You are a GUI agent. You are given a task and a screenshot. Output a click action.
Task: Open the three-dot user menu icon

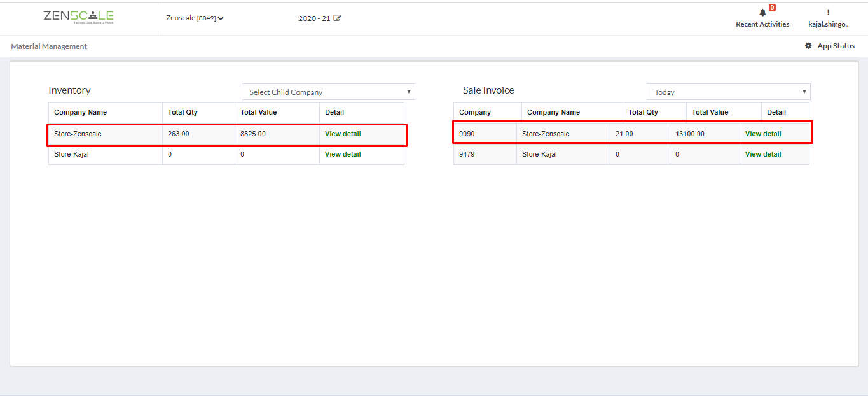(x=828, y=12)
